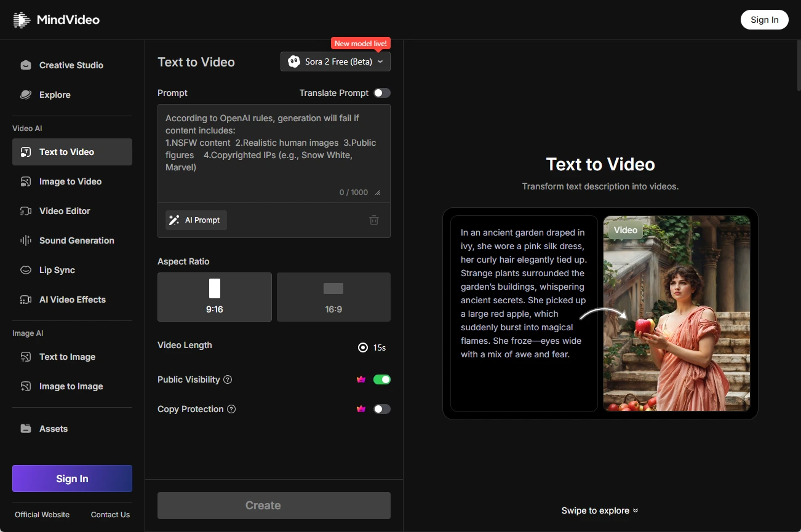Click the Explore planet icon
Viewport: 801px width, 532px height.
tap(26, 95)
